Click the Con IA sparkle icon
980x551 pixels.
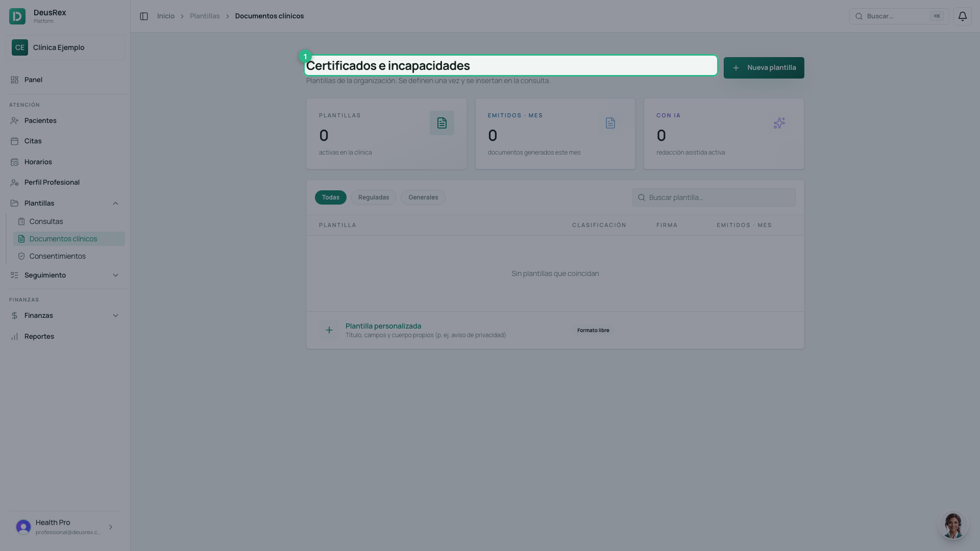779,123
